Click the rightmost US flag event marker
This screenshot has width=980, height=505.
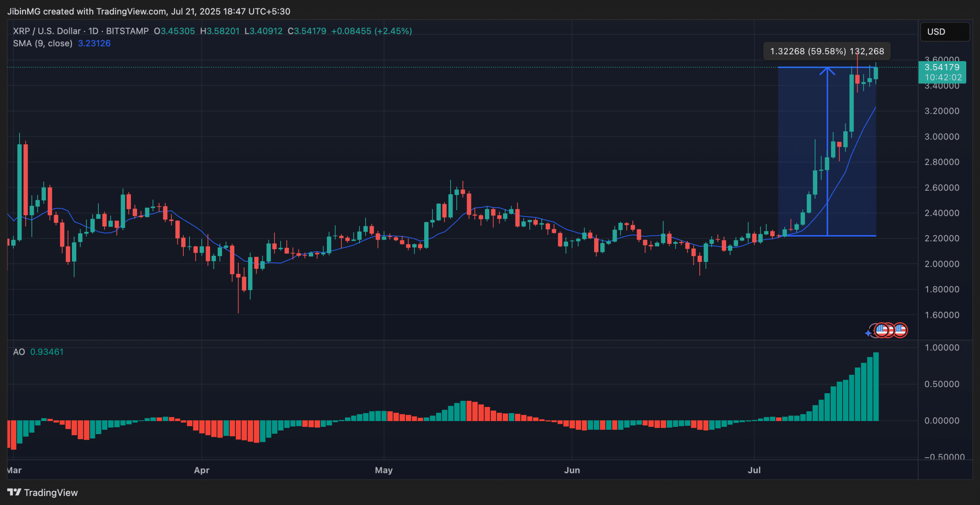[x=900, y=330]
